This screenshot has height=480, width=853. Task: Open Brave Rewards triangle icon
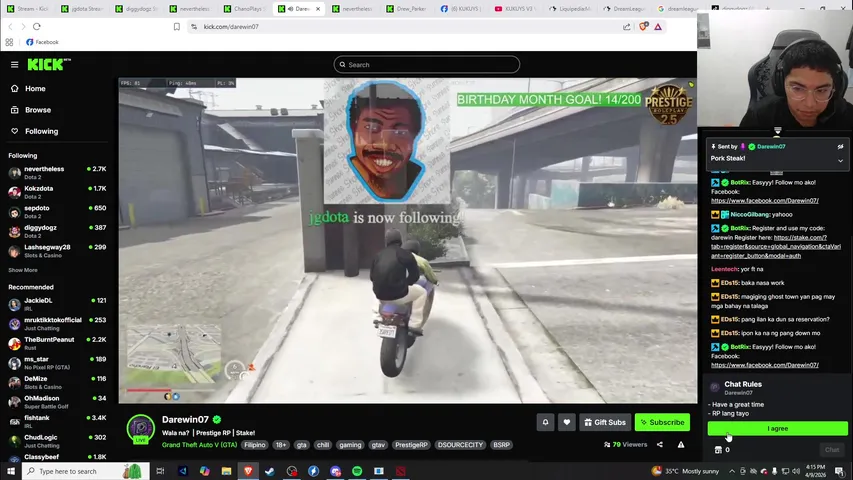[x=658, y=27]
